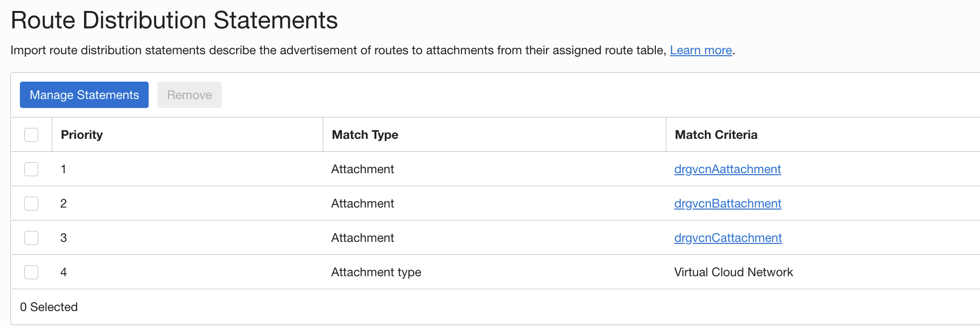
Task: Click the Match Criteria column header
Action: click(716, 135)
